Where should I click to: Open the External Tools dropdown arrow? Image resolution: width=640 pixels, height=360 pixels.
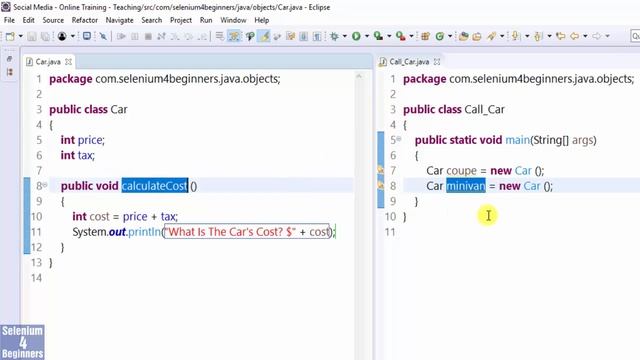(411, 36)
